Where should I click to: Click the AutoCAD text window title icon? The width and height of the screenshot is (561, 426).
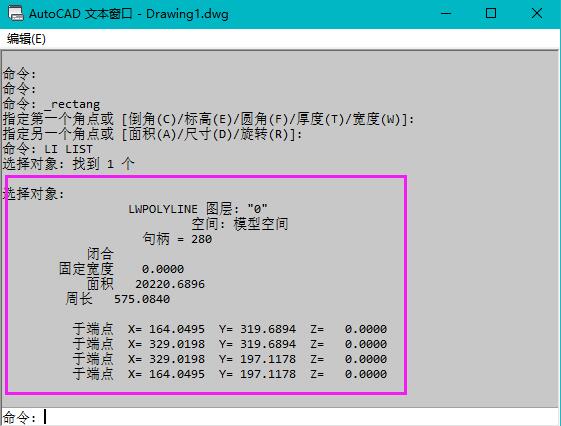point(15,14)
